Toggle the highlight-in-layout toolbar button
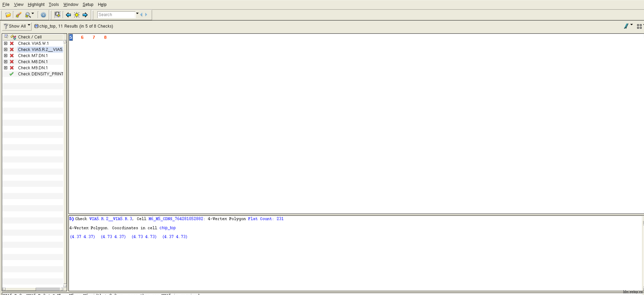644x295 pixels. [57, 15]
